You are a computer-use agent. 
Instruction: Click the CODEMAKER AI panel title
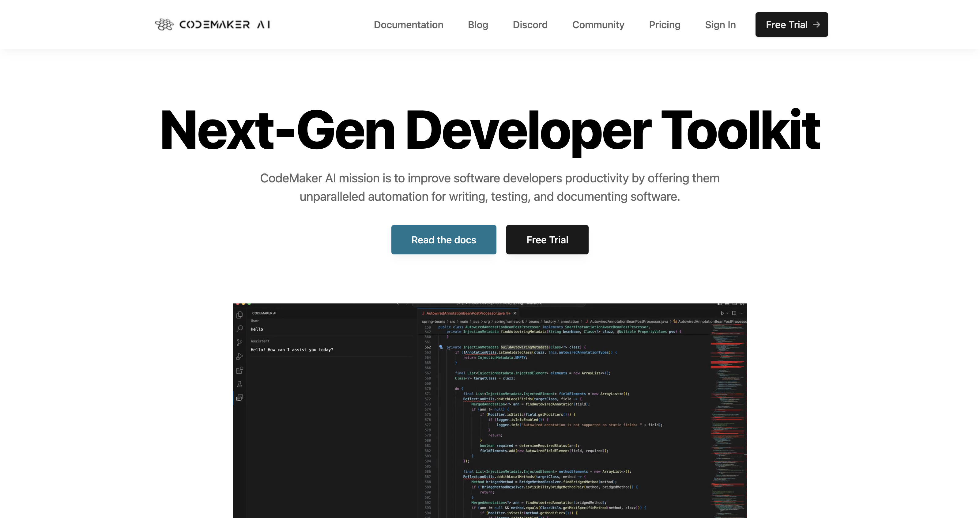click(264, 313)
